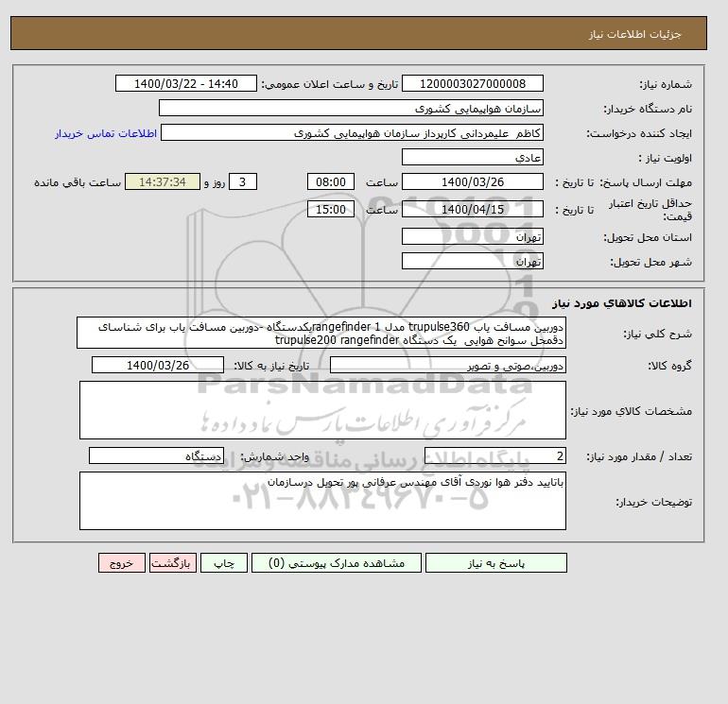Viewport: 728px width, 704px height.
Task: Click the چاپ print button
Action: [224, 563]
